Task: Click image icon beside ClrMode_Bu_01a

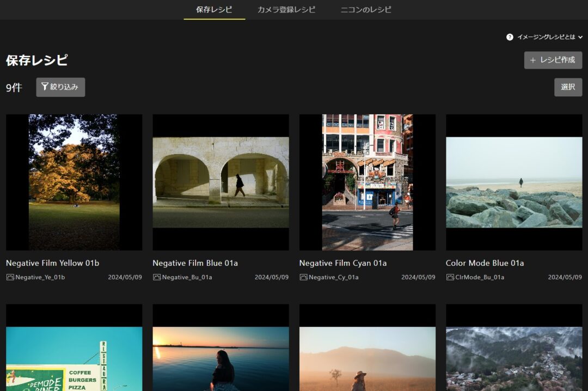Action: point(450,277)
